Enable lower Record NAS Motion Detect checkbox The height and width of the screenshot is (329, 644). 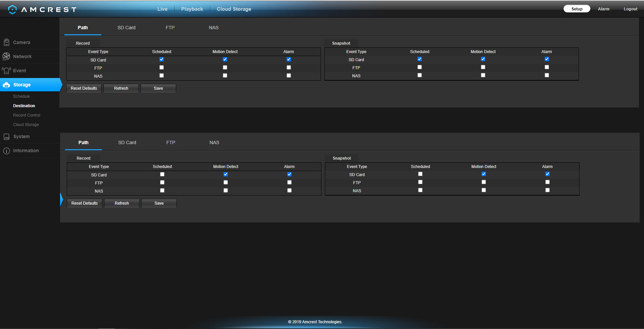pyautogui.click(x=226, y=191)
